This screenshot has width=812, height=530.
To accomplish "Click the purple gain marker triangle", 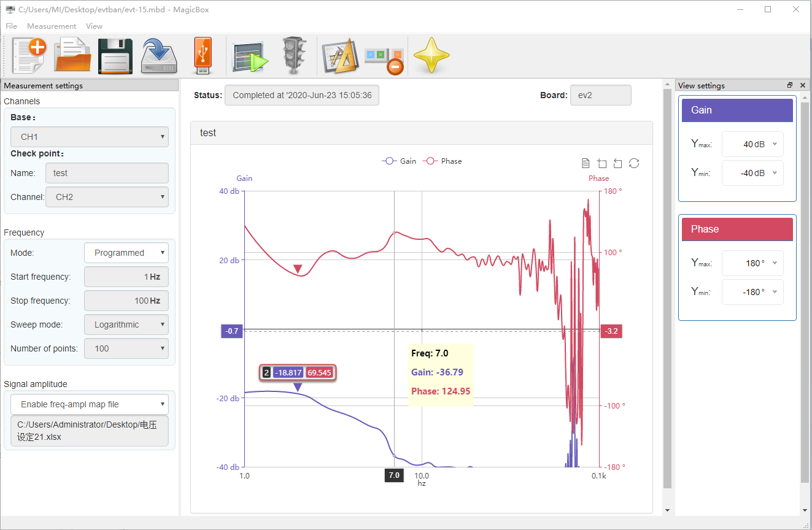I will tap(298, 387).
